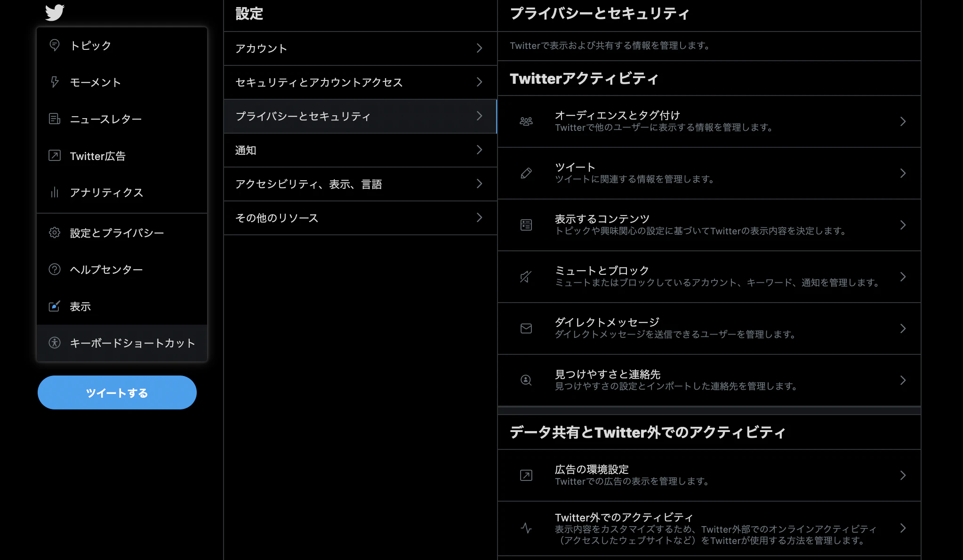Screen dimensions: 963x560
Task: Open 表示するコンテンツ settings
Action: (709, 225)
